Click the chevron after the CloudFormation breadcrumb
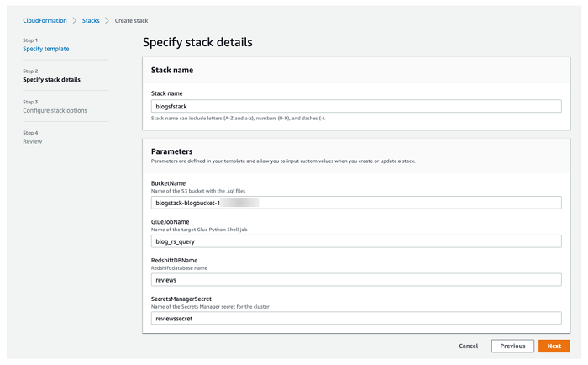588x365 pixels. point(74,19)
